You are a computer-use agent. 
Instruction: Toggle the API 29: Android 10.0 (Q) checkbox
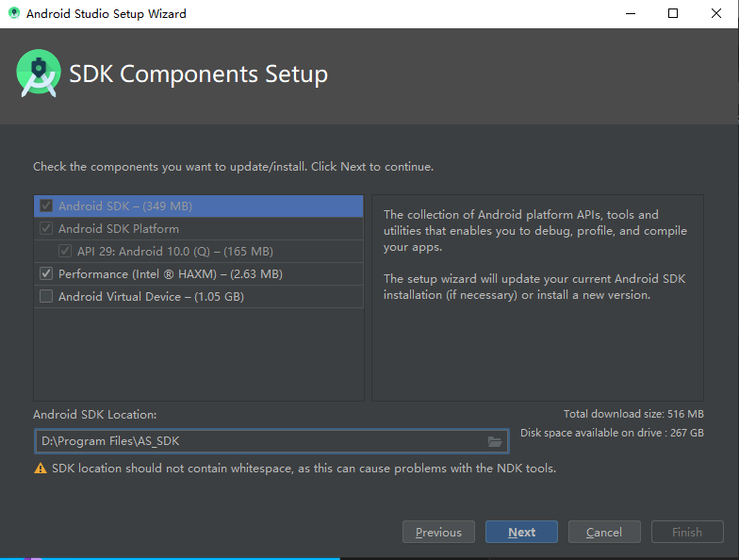(65, 251)
